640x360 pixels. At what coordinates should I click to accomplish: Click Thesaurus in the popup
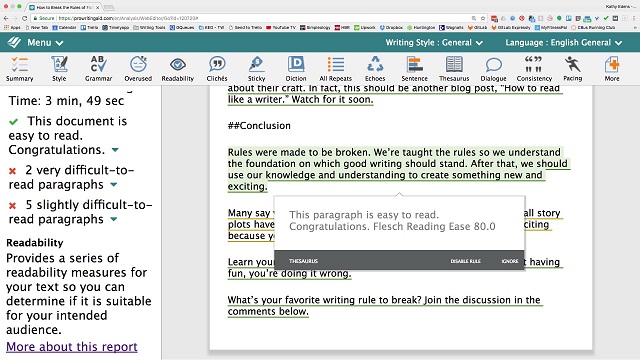tap(303, 261)
